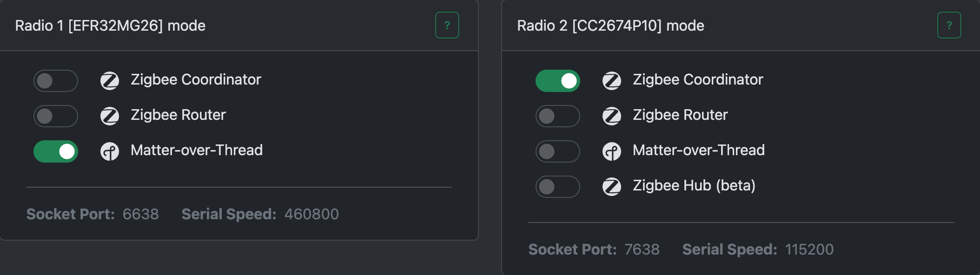980x275 pixels.
Task: Click Zigbee Hub (beta) logo icon
Action: 612,186
